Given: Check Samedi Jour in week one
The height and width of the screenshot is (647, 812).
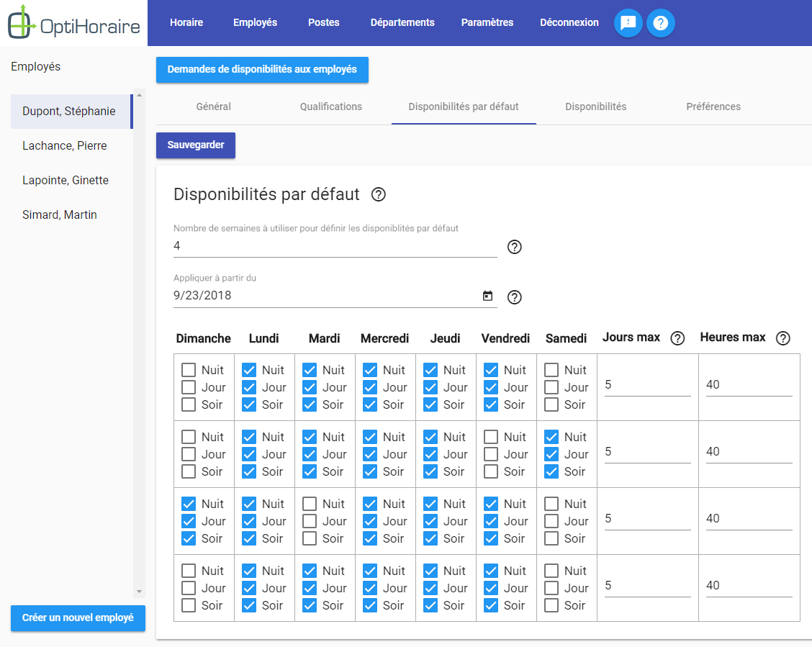Looking at the screenshot, I should tap(551, 387).
